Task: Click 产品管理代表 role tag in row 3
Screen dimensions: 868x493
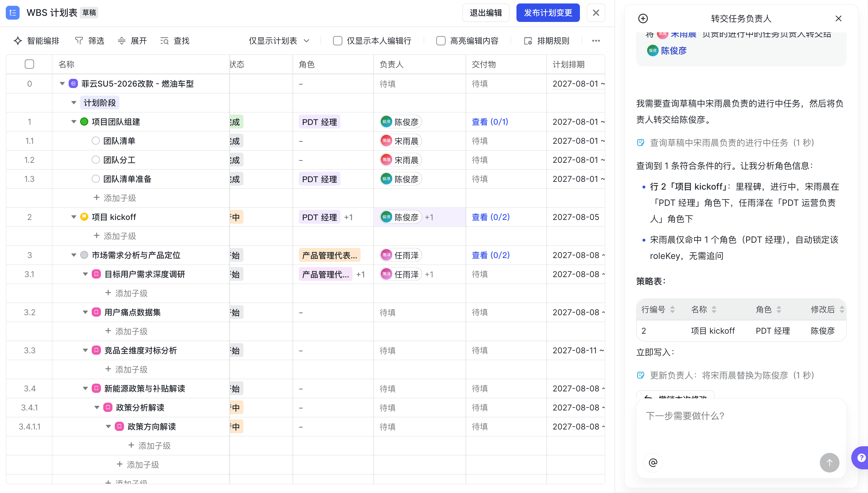Action: click(x=330, y=255)
